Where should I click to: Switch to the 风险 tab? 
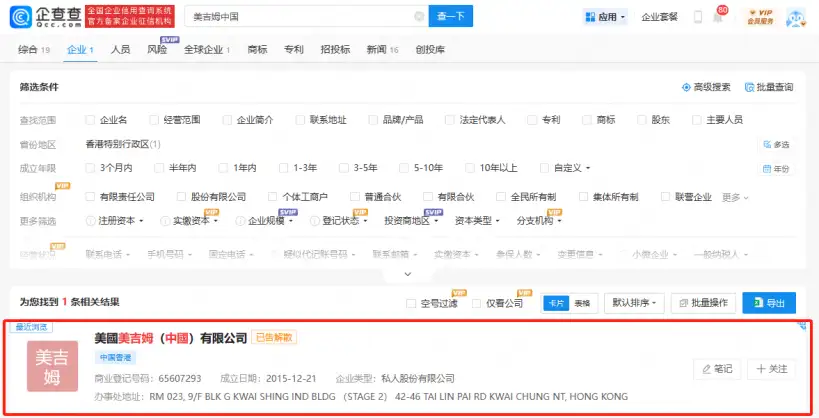pyautogui.click(x=157, y=49)
